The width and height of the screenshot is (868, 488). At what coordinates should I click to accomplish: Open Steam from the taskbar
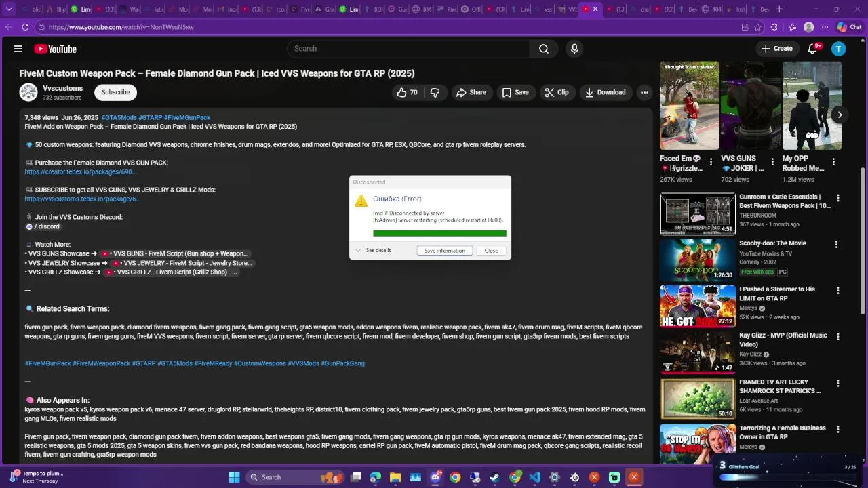pos(495,477)
